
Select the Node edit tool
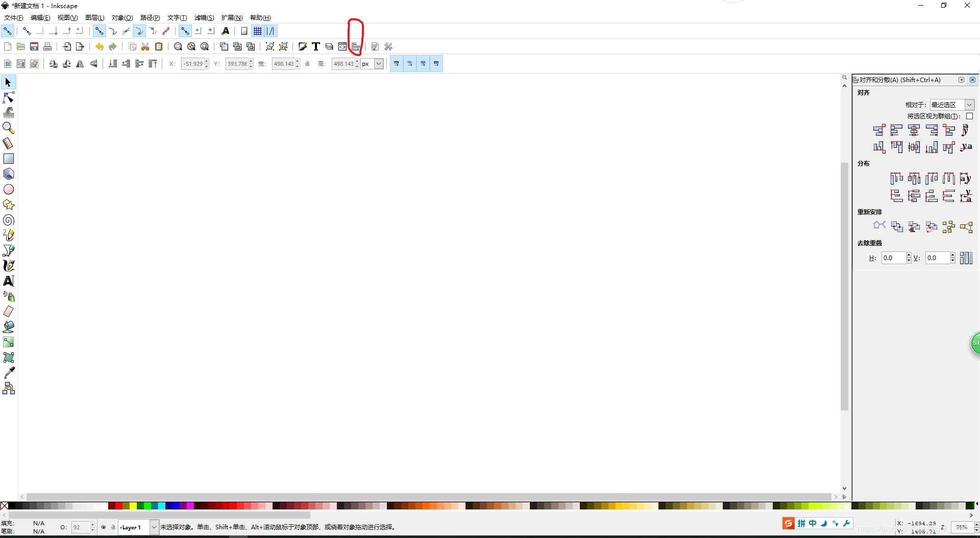9,97
